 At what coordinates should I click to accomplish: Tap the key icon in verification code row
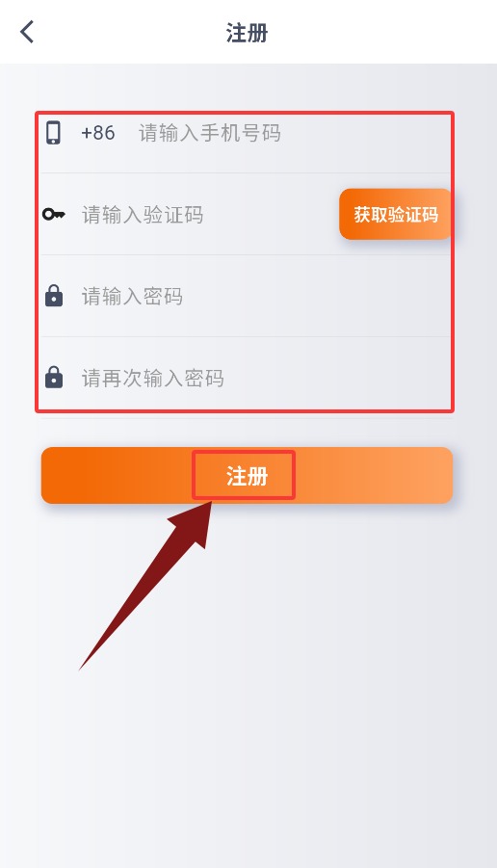coord(54,214)
